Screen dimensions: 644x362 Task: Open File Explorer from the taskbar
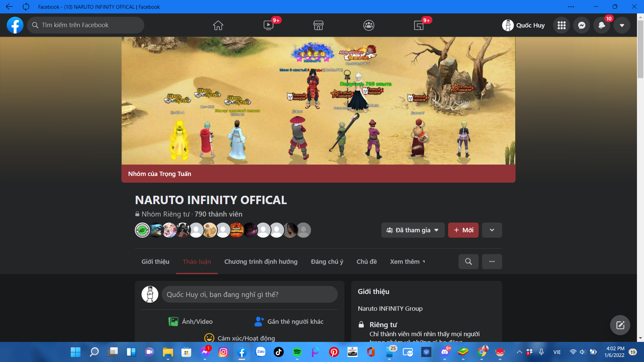pos(168,352)
